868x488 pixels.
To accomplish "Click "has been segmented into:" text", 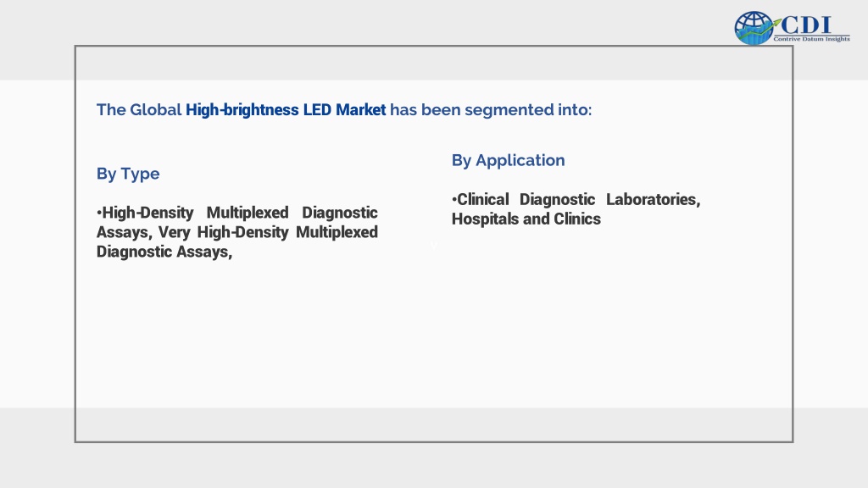I will [x=491, y=109].
